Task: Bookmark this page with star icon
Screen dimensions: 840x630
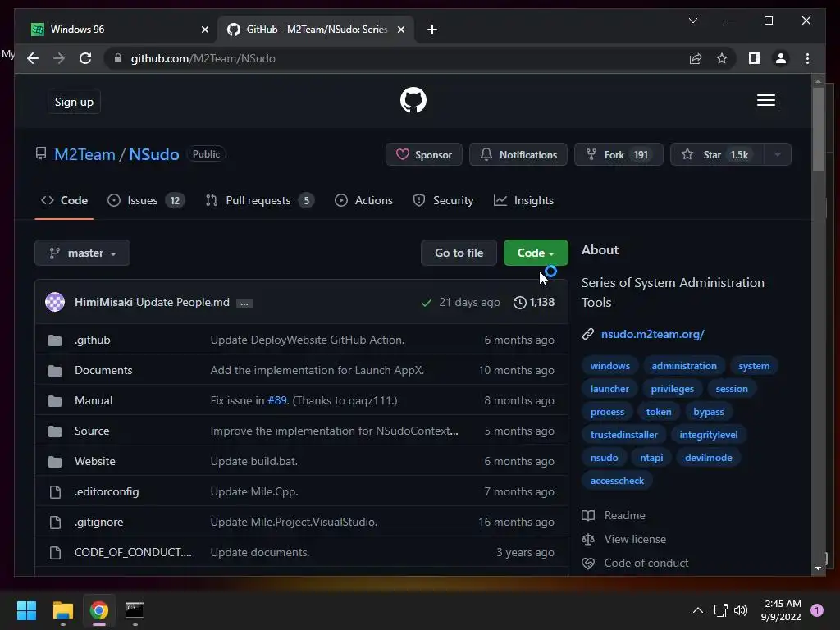Action: click(722, 58)
